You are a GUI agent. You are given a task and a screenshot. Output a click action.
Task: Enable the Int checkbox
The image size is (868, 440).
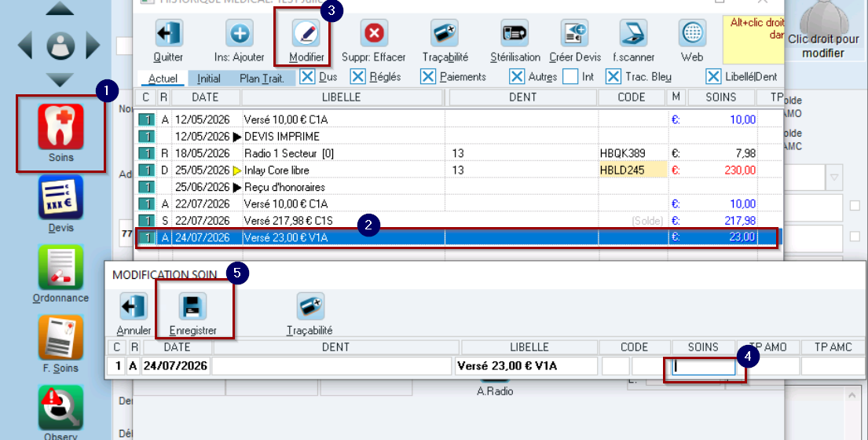[570, 76]
